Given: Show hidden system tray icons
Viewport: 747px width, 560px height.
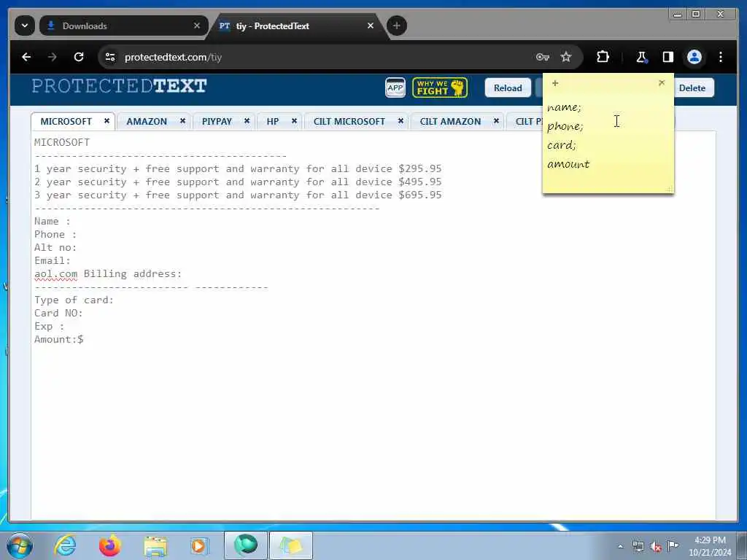Looking at the screenshot, I should (x=620, y=547).
